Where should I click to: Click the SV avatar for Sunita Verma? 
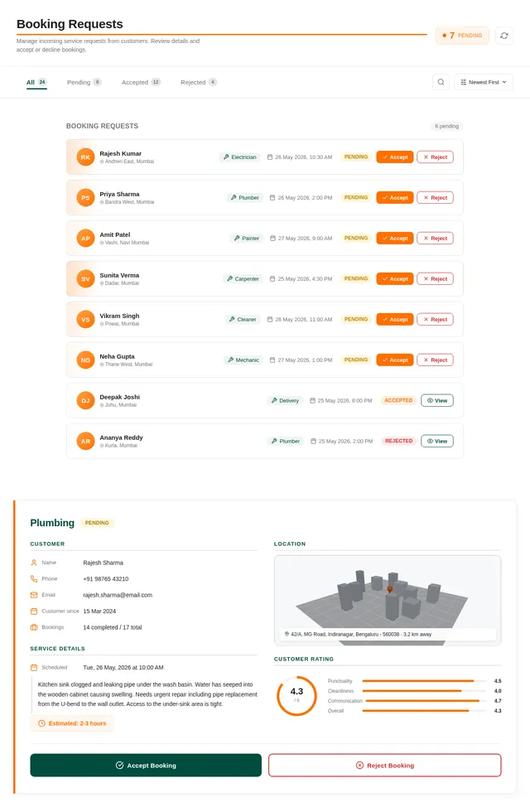[85, 279]
